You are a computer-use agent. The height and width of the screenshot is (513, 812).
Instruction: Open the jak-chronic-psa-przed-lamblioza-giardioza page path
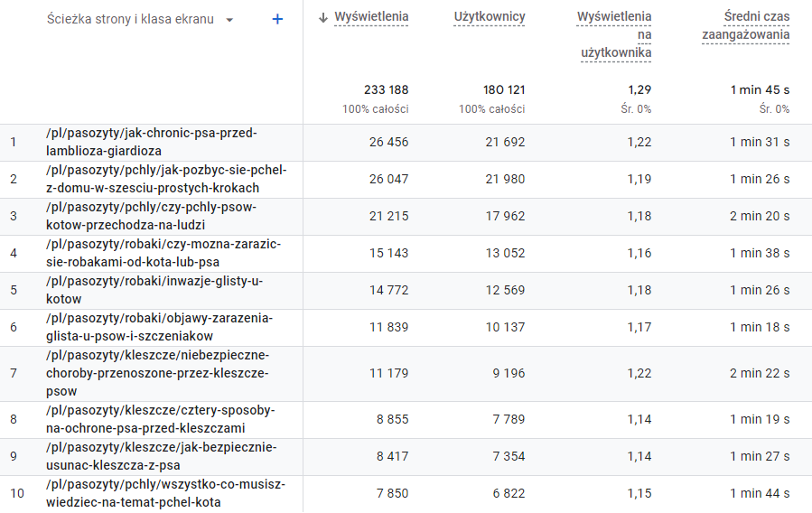click(x=151, y=143)
